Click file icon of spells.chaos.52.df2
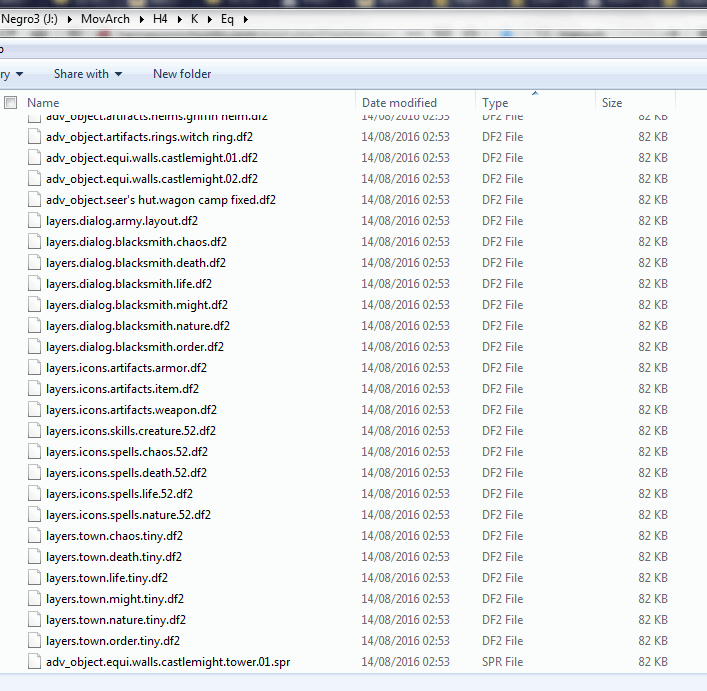This screenshot has height=691, width=707. (x=34, y=452)
